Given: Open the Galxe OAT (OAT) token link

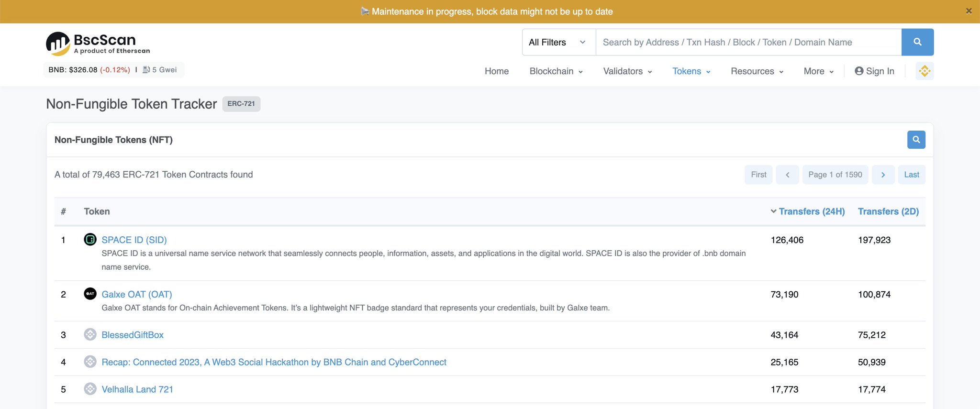Looking at the screenshot, I should coord(137,294).
